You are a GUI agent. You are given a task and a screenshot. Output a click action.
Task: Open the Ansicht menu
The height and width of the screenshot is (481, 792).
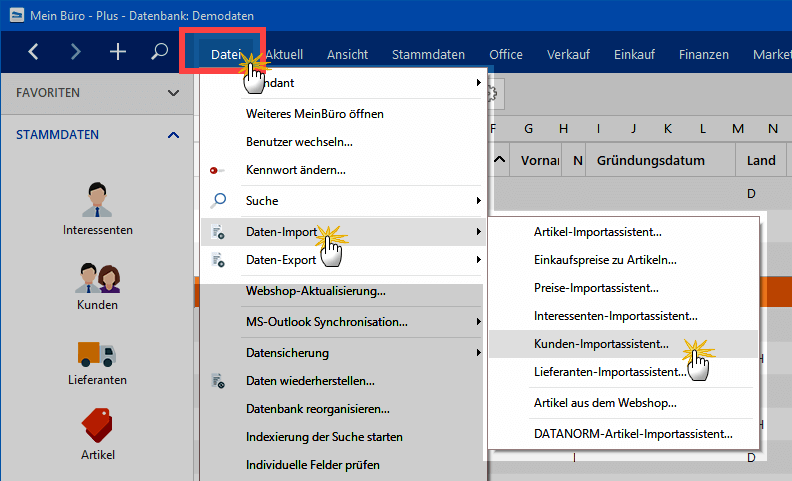(x=348, y=54)
